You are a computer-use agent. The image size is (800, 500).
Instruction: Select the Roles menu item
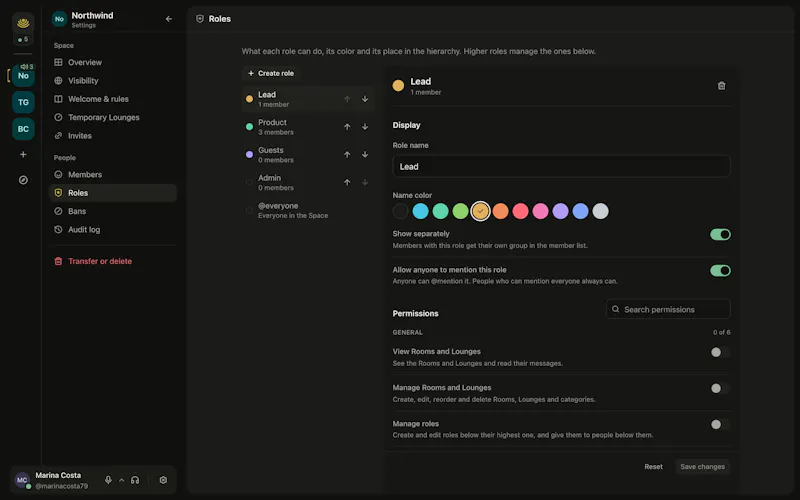pos(113,193)
